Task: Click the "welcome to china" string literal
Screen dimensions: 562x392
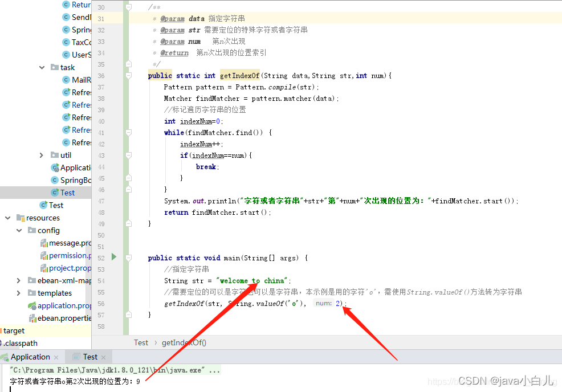Action: [x=252, y=281]
